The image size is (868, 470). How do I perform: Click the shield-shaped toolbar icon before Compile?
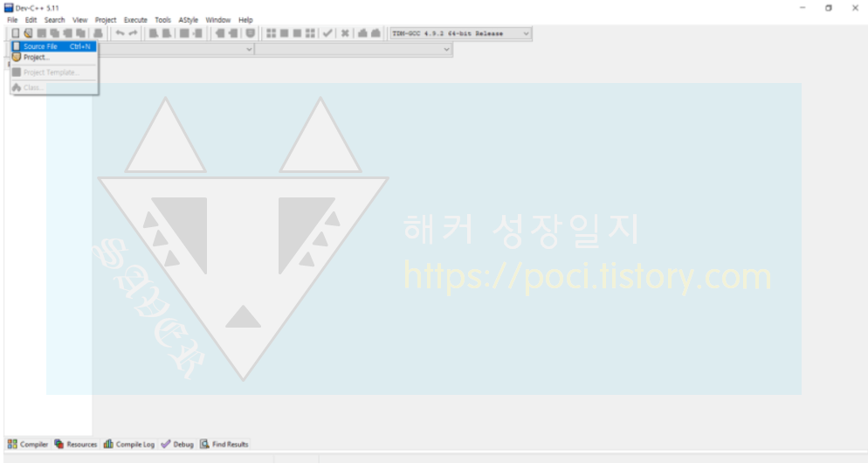tap(251, 33)
